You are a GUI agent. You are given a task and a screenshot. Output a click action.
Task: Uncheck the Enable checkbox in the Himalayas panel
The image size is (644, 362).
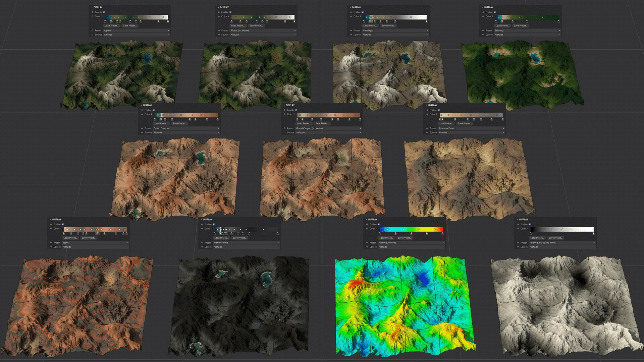(363, 12)
